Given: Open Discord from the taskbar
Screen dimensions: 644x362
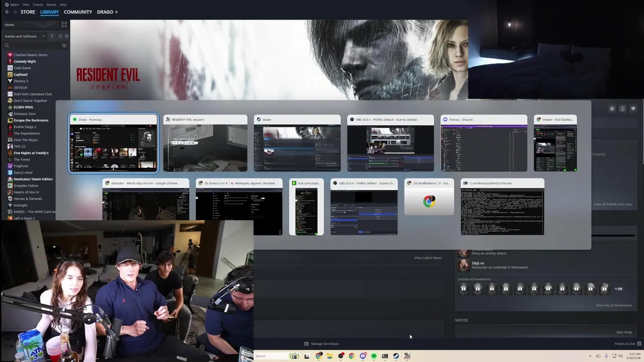Looking at the screenshot, I should 363,356.
